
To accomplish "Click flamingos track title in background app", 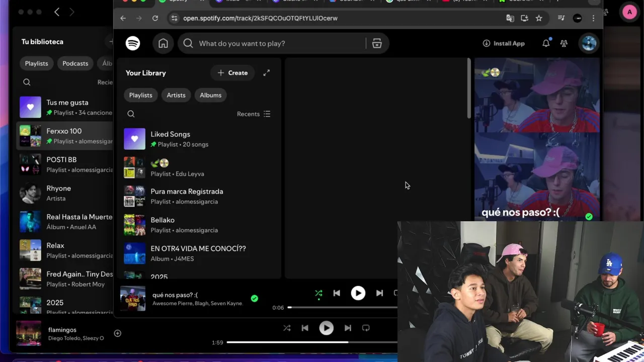I will tap(62, 330).
